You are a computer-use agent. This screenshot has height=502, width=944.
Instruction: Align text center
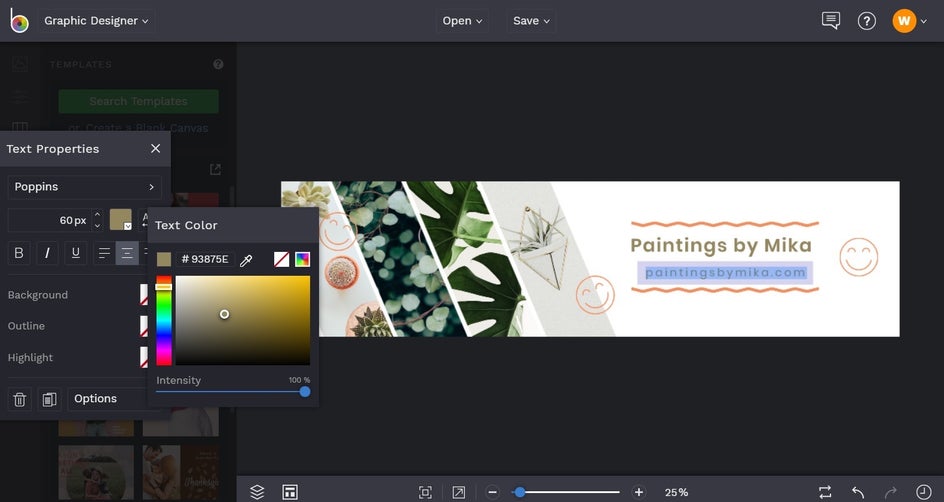127,253
